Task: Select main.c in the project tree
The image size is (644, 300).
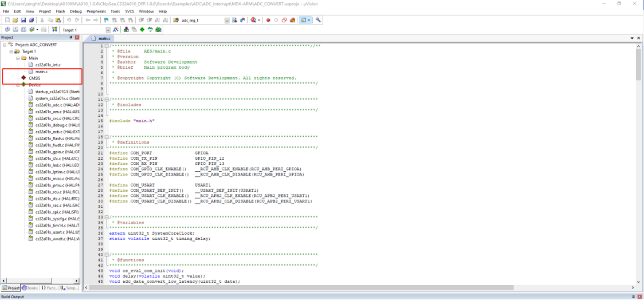Action: [41, 72]
